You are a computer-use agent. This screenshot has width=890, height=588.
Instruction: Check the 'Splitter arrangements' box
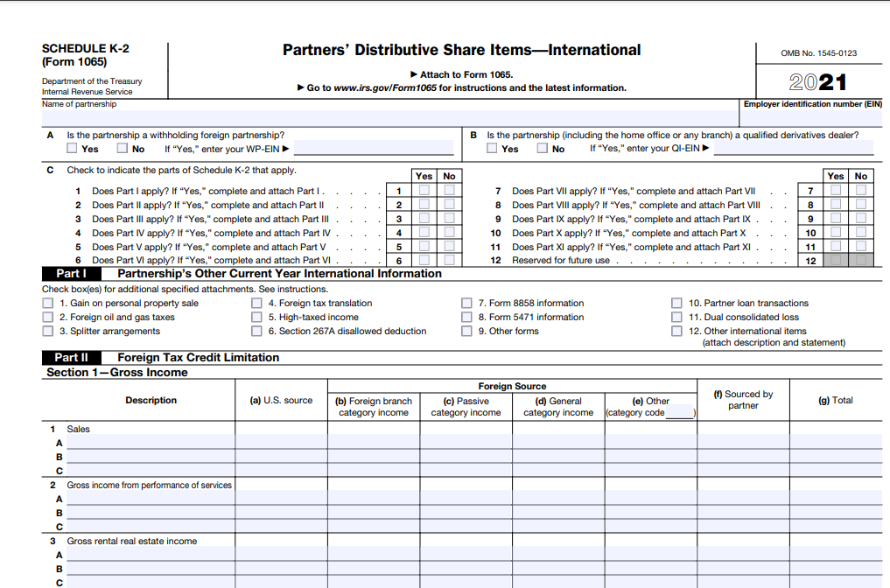point(47,332)
